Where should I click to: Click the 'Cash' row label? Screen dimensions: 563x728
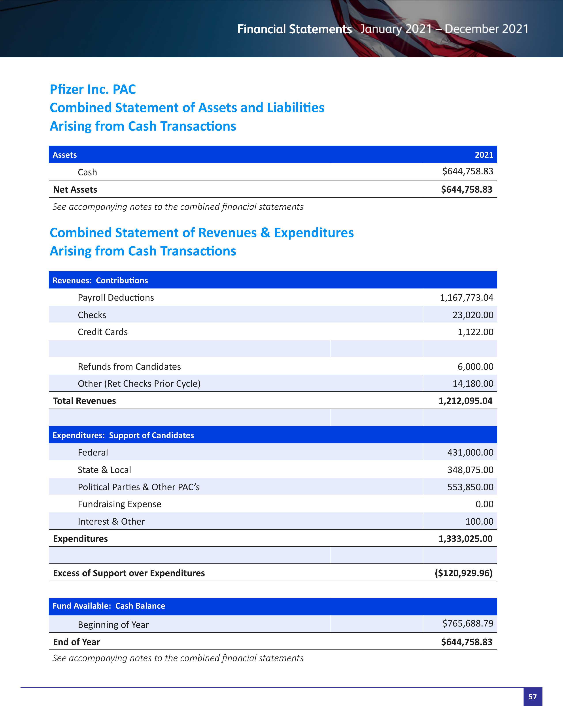pos(87,172)
